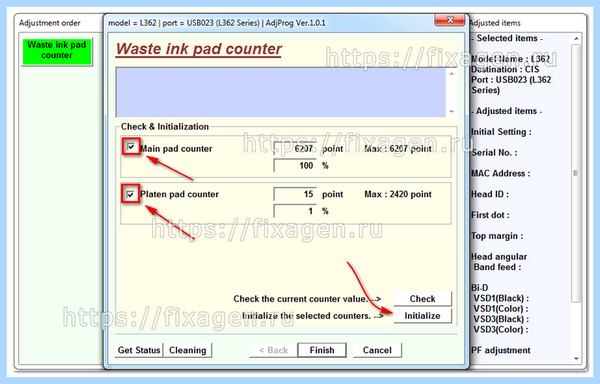The image size is (600, 384).
Task: Click 'Check the current counter value' label
Action: coord(301,299)
